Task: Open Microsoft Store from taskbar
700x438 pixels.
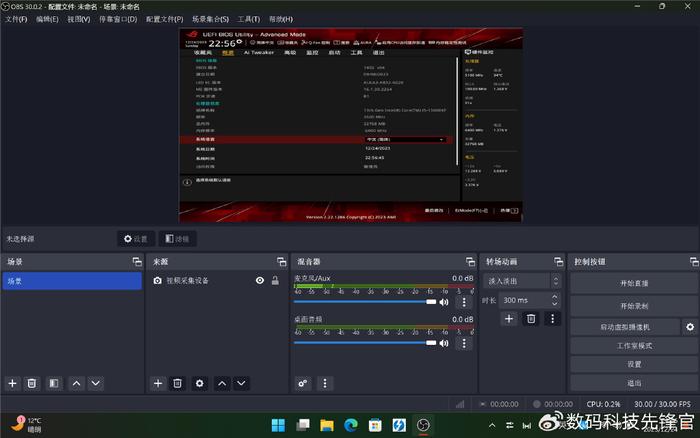Action: (375, 425)
